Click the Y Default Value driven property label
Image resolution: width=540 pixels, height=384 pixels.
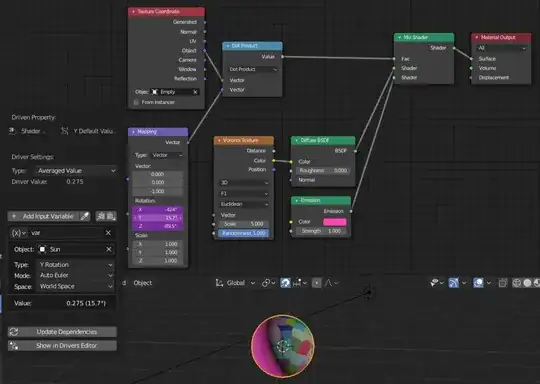coord(94,131)
